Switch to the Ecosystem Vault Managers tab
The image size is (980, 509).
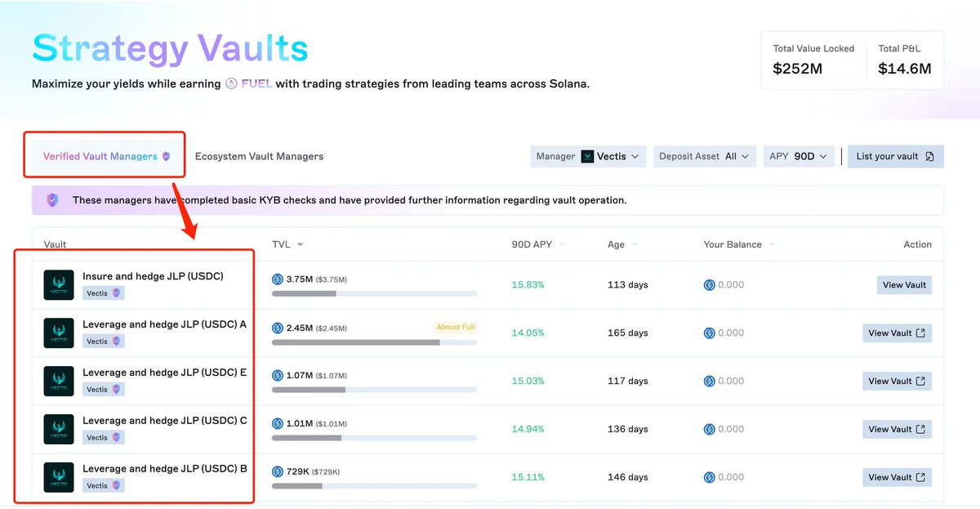click(x=259, y=155)
